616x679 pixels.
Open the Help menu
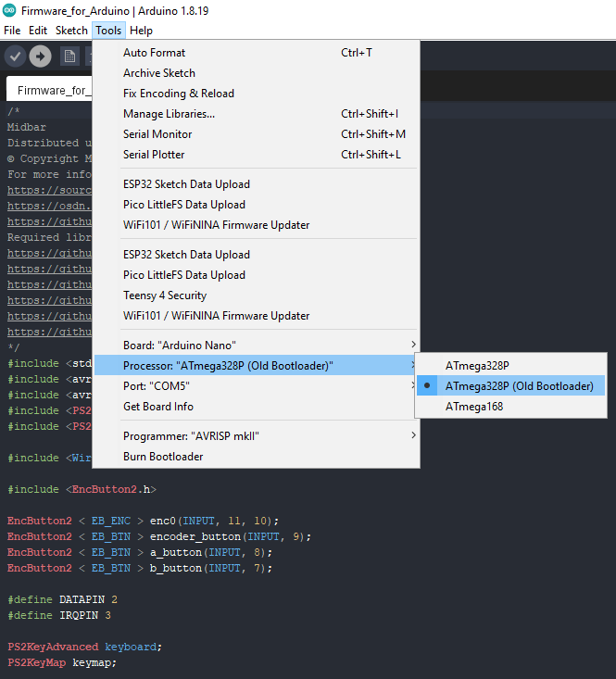[141, 31]
